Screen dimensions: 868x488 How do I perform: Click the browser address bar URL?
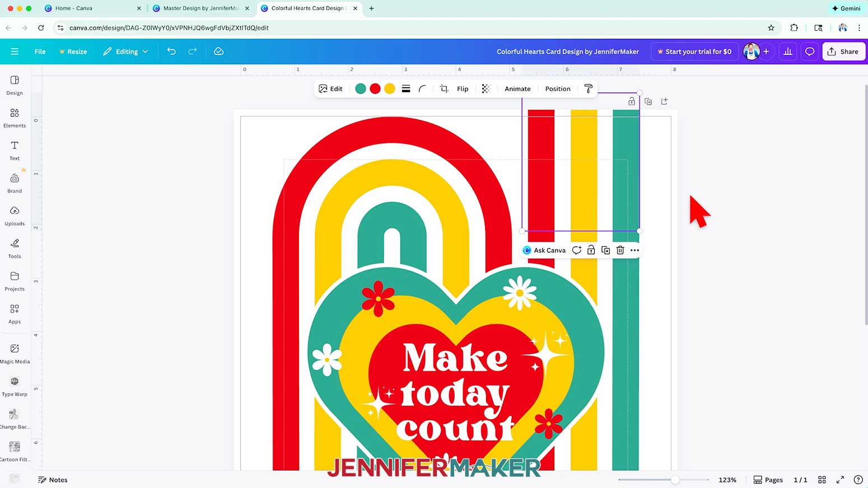pyautogui.click(x=169, y=27)
